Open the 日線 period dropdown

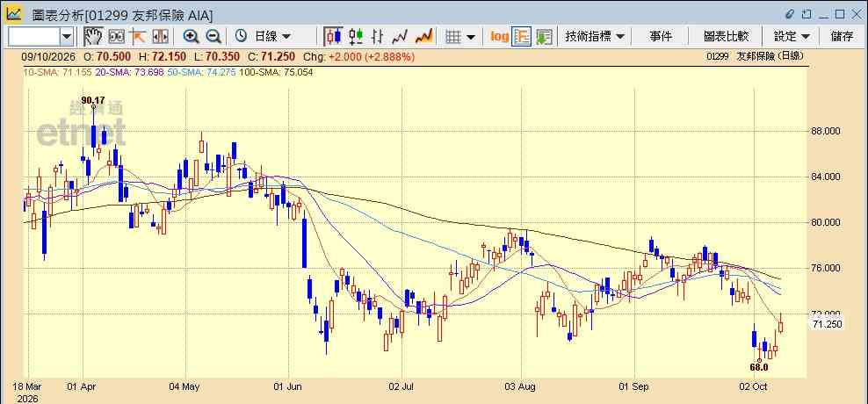click(271, 37)
